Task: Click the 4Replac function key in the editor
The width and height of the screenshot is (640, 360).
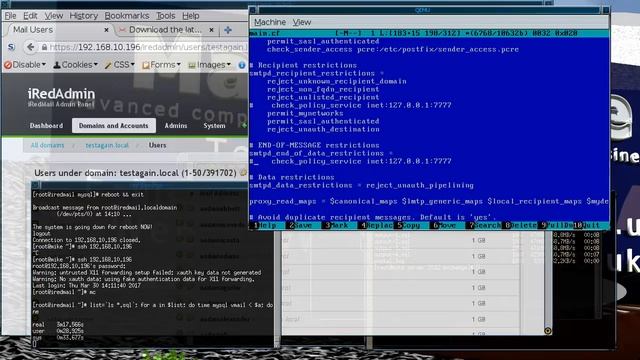Action: point(375,225)
